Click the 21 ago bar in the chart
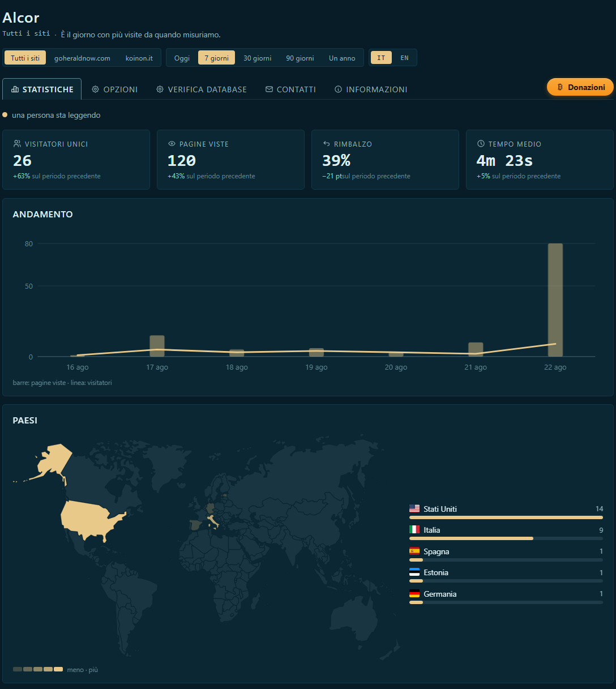 [x=476, y=349]
